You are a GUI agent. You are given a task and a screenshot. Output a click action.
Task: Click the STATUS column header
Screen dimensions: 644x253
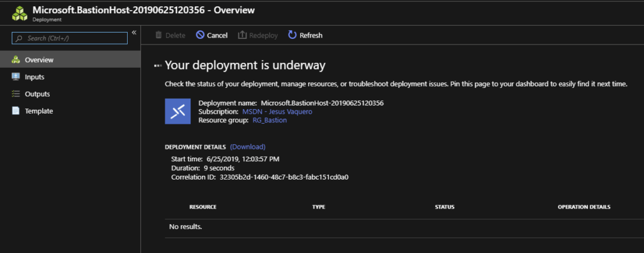[444, 207]
